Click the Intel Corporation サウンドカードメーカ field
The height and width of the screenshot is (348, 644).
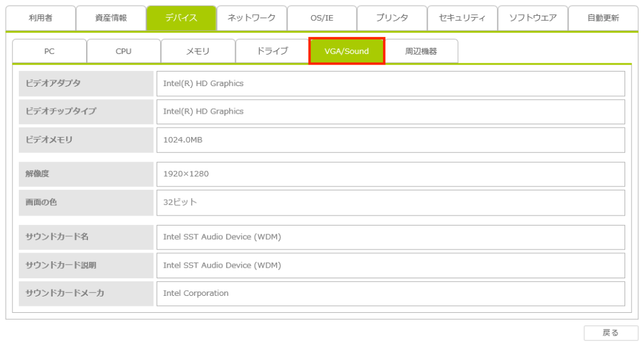point(391,293)
